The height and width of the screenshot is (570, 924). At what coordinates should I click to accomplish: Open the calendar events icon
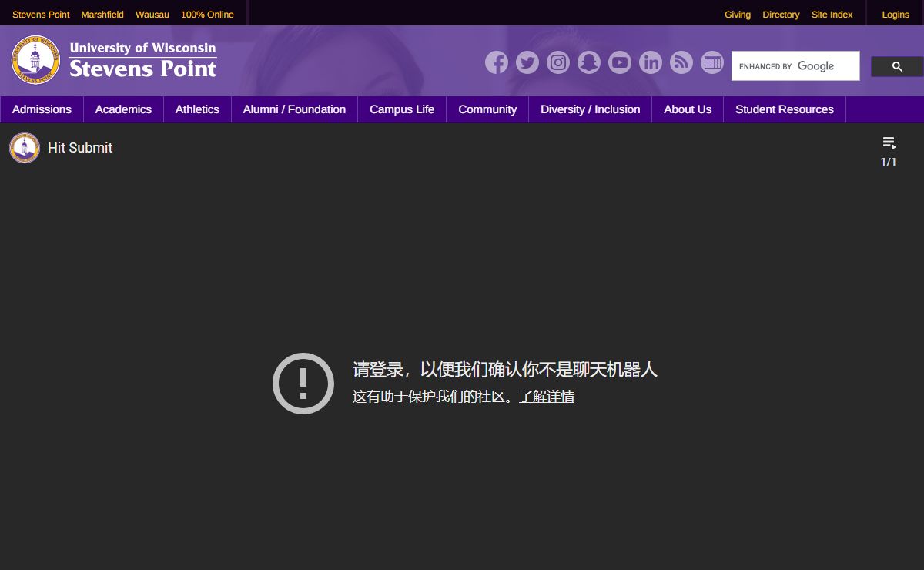712,62
